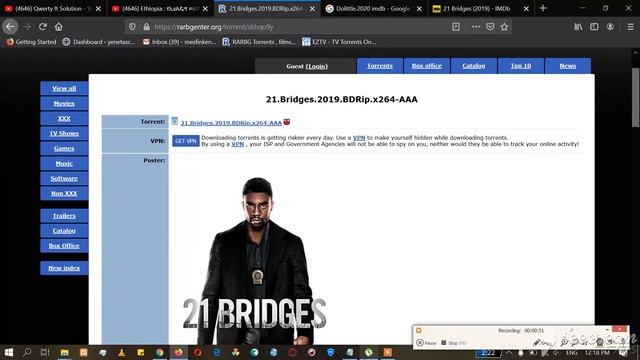Select Catalog in the left sidebar

[64, 231]
